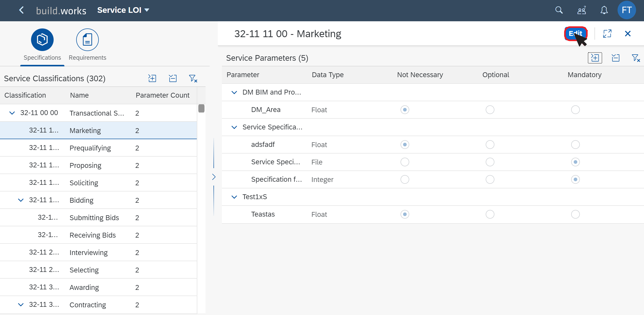644x315 pixels.
Task: Close the Marketing detail panel
Action: pos(628,34)
